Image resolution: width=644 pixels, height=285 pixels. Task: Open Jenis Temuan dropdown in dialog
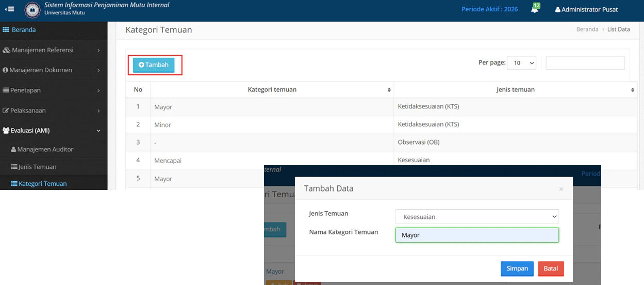click(477, 217)
